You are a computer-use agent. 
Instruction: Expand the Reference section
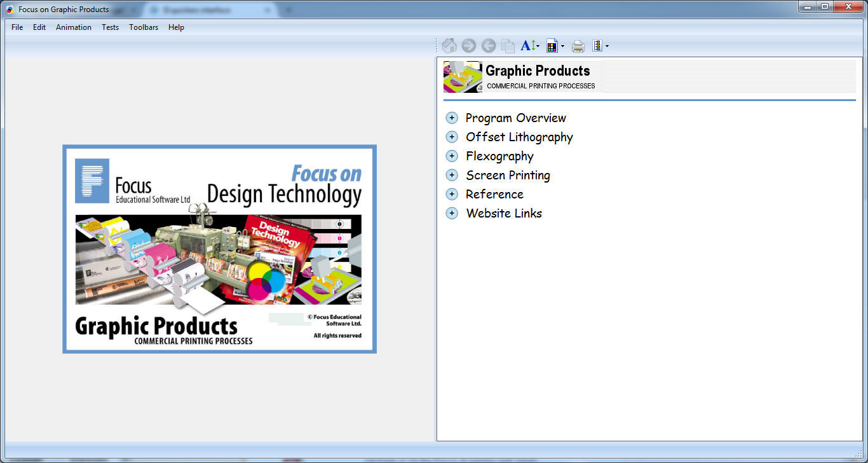pos(452,194)
